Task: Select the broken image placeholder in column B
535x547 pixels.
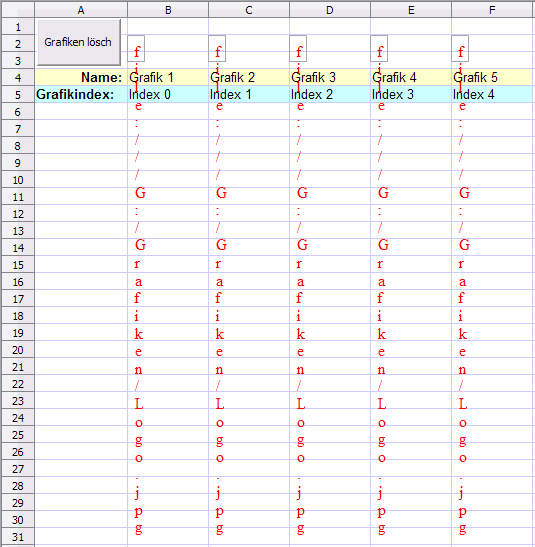Action: pos(136,48)
